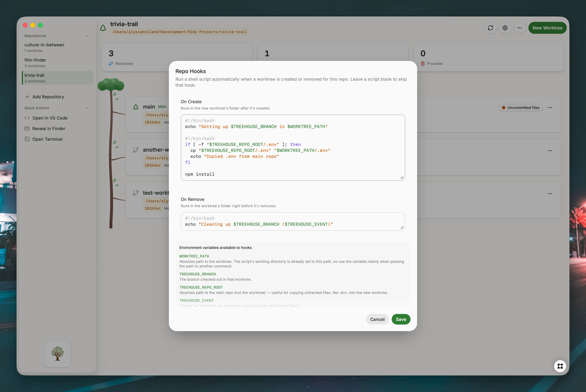Click the 181b3ec commit hash in main row
586x392 pixels.
tap(152, 122)
